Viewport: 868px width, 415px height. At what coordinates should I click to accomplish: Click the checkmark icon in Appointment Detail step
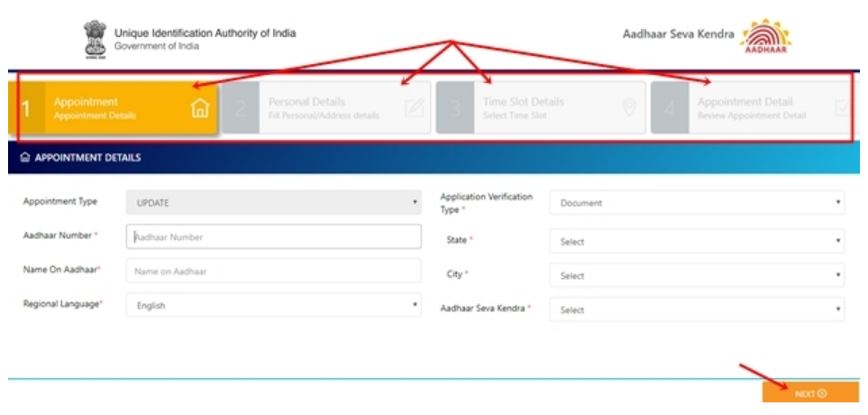(842, 108)
